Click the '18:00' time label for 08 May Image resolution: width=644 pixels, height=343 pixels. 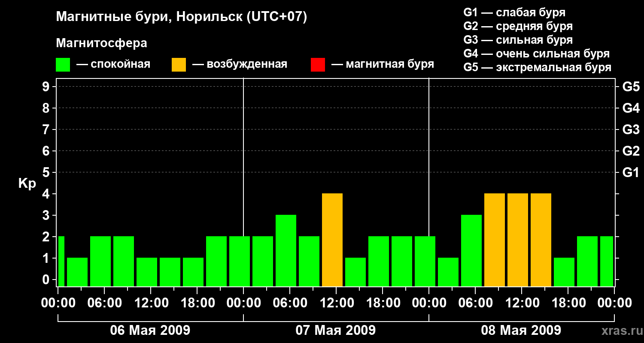click(x=568, y=303)
